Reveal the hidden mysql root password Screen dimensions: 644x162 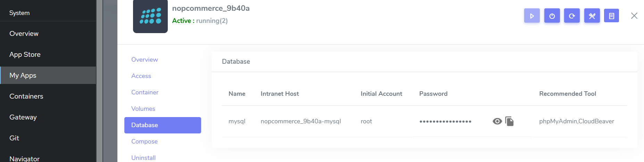click(497, 121)
